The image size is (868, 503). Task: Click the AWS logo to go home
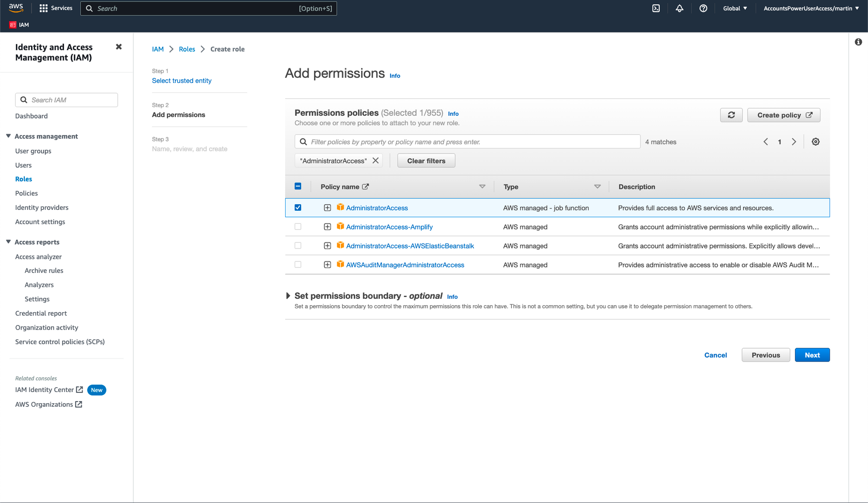coord(16,7)
